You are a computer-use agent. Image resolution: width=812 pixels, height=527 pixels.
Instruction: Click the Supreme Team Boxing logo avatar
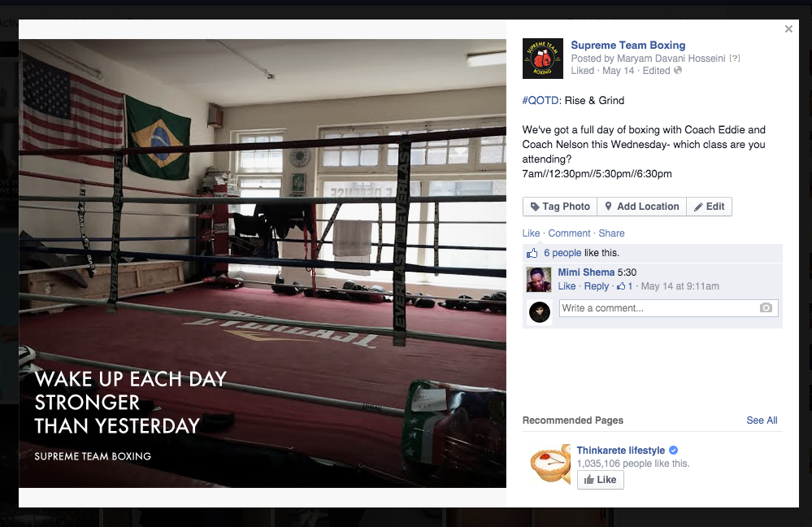(x=542, y=59)
